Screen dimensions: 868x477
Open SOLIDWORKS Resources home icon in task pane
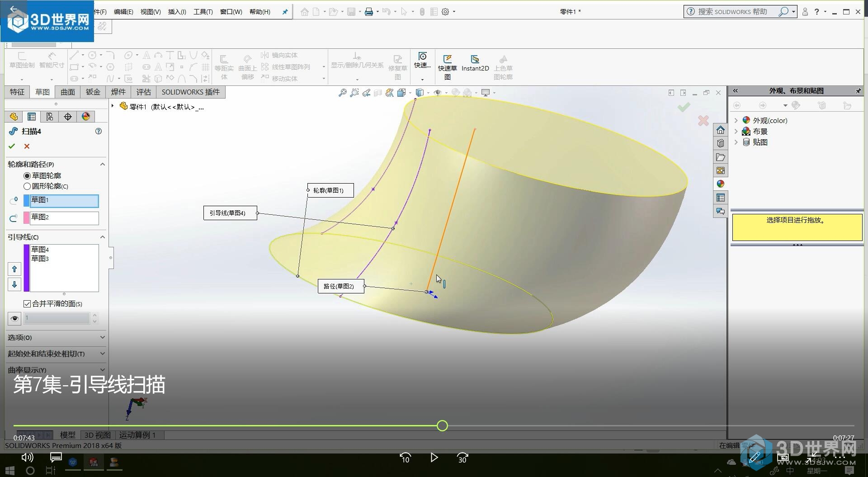[721, 130]
